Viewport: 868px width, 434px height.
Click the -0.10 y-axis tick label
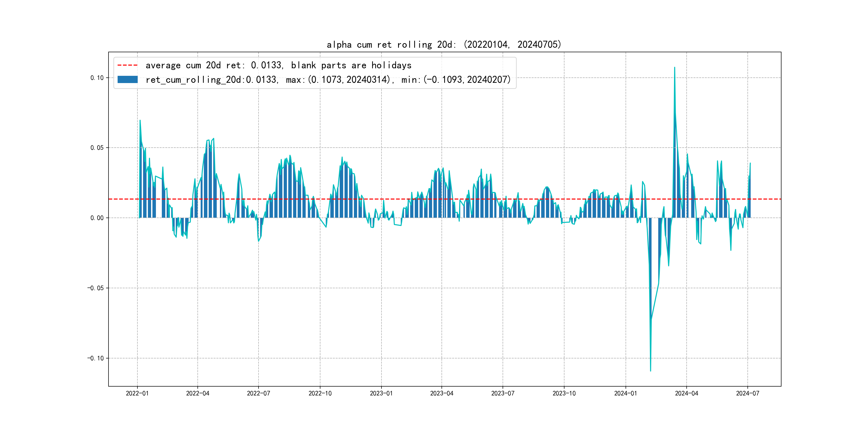[x=96, y=358]
